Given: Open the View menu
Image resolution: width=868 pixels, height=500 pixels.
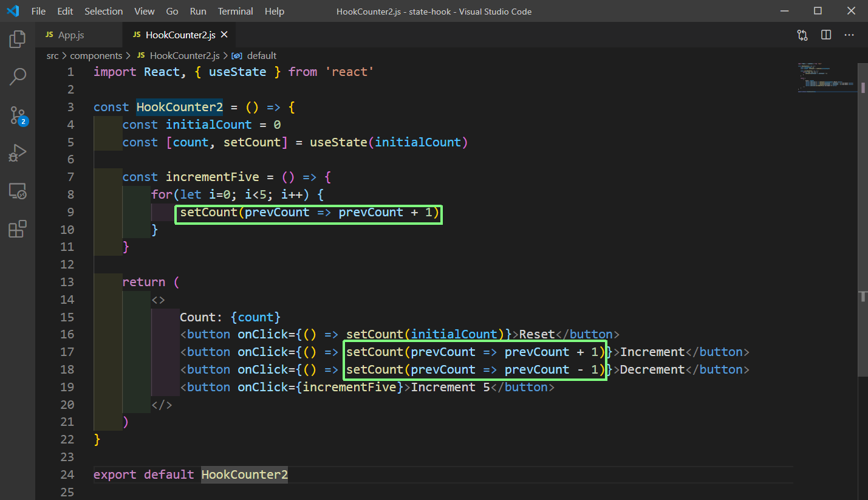Looking at the screenshot, I should (145, 11).
